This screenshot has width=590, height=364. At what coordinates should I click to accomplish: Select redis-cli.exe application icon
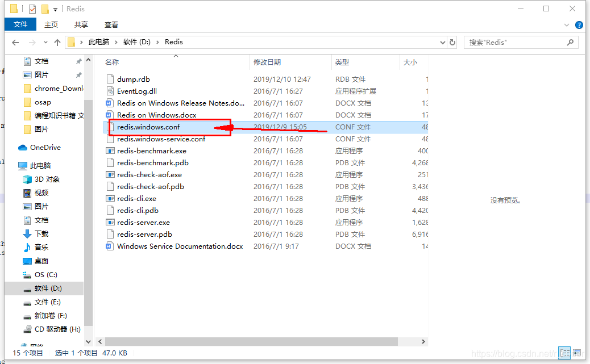tap(110, 199)
